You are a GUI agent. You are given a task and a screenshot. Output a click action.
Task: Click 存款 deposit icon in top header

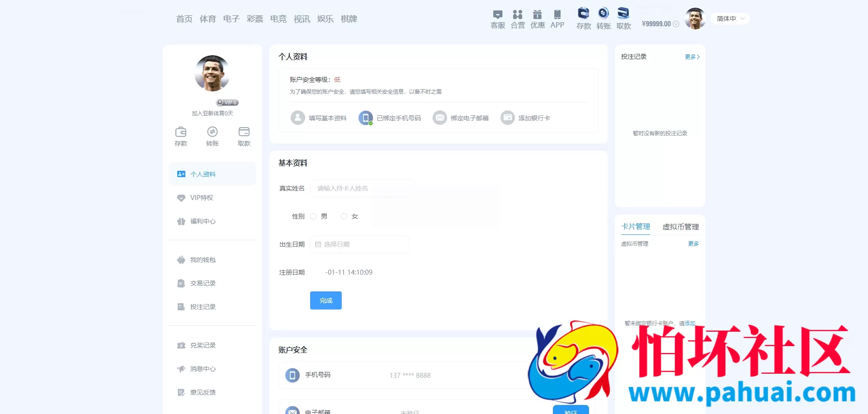pyautogui.click(x=584, y=13)
